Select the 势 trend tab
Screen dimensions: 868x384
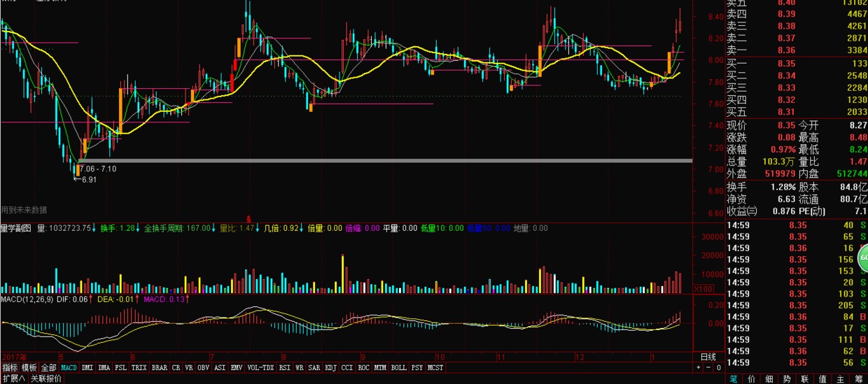pos(787,378)
